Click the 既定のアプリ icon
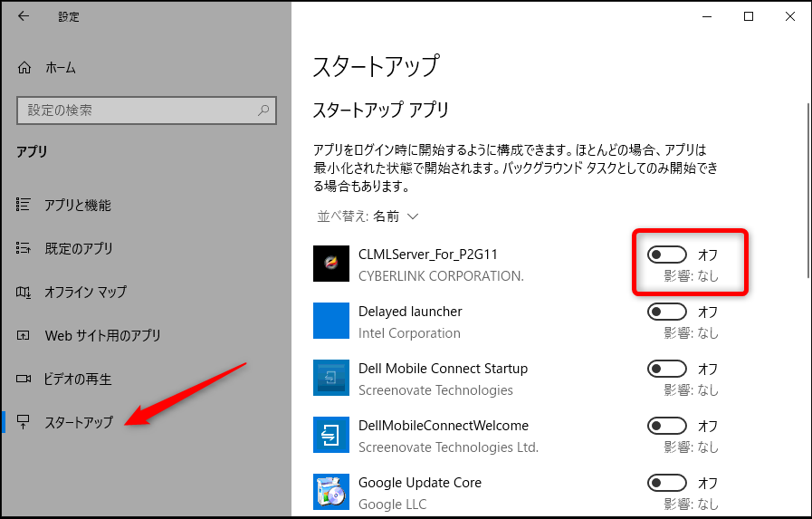 (24, 248)
